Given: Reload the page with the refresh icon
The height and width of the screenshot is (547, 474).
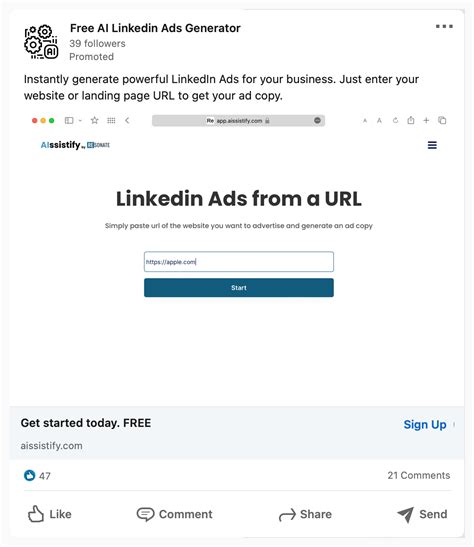Looking at the screenshot, I should tap(395, 121).
